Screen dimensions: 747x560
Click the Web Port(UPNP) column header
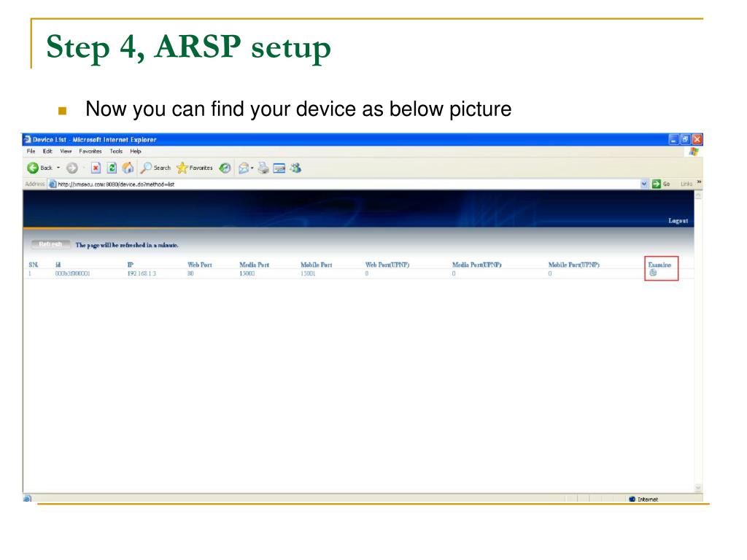(387, 265)
